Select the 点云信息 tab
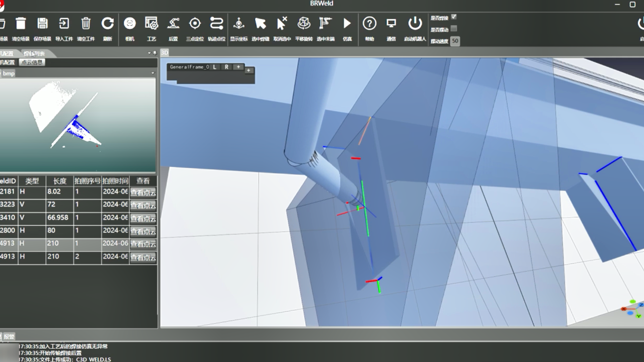The height and width of the screenshot is (362, 644). [32, 62]
